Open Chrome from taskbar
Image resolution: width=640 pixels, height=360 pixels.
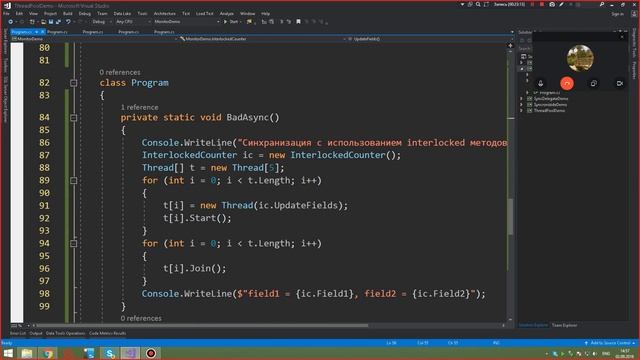[48, 353]
